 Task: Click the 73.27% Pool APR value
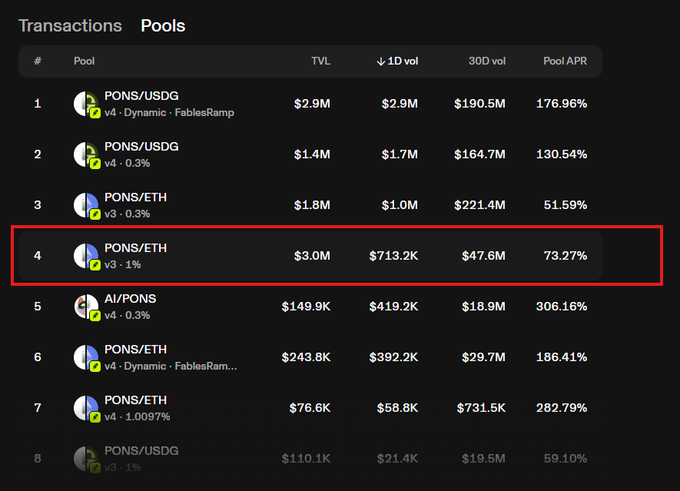(x=566, y=256)
